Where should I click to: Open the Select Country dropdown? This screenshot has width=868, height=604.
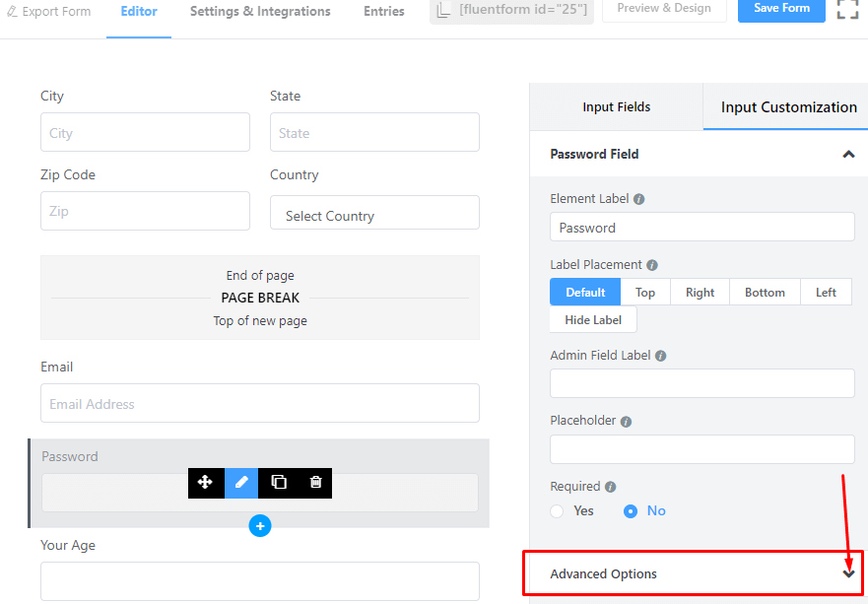click(x=374, y=213)
